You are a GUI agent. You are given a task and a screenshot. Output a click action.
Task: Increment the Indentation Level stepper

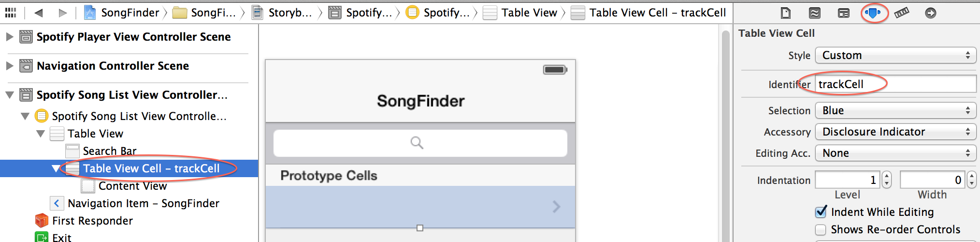point(886,176)
